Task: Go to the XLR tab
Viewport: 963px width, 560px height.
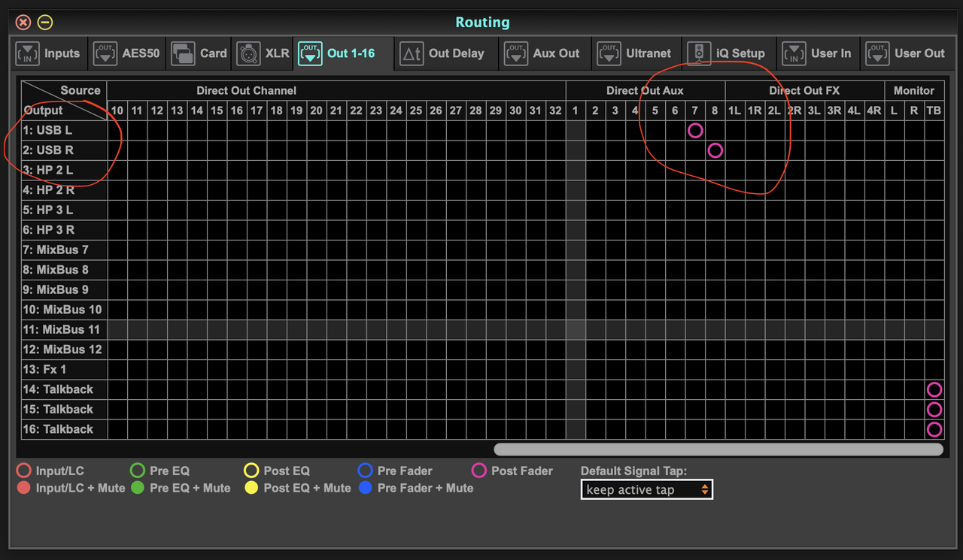Action: pyautogui.click(x=263, y=53)
